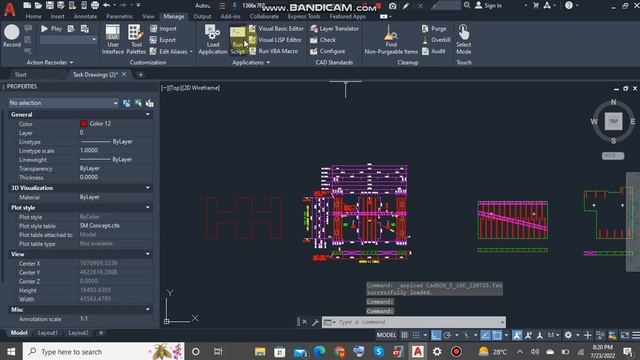Click MODEL space status bar button
Image resolution: width=640 pixels, height=360 pixels.
(386, 335)
